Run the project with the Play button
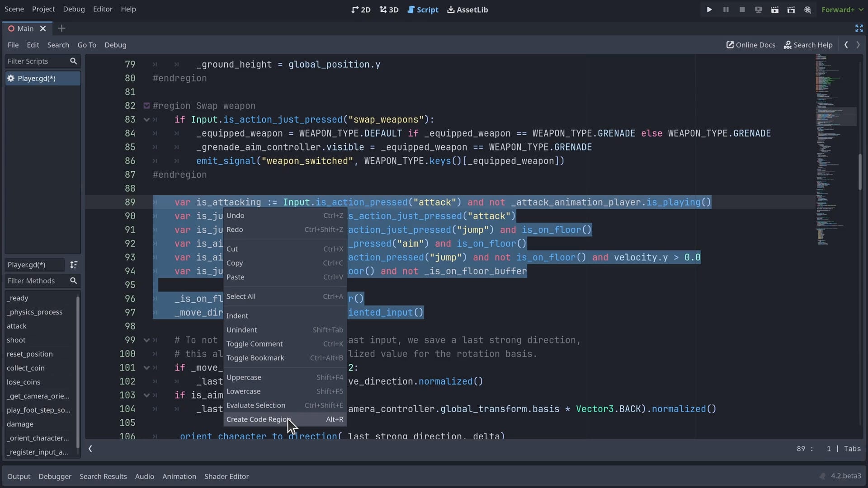868x488 pixels. [709, 9]
